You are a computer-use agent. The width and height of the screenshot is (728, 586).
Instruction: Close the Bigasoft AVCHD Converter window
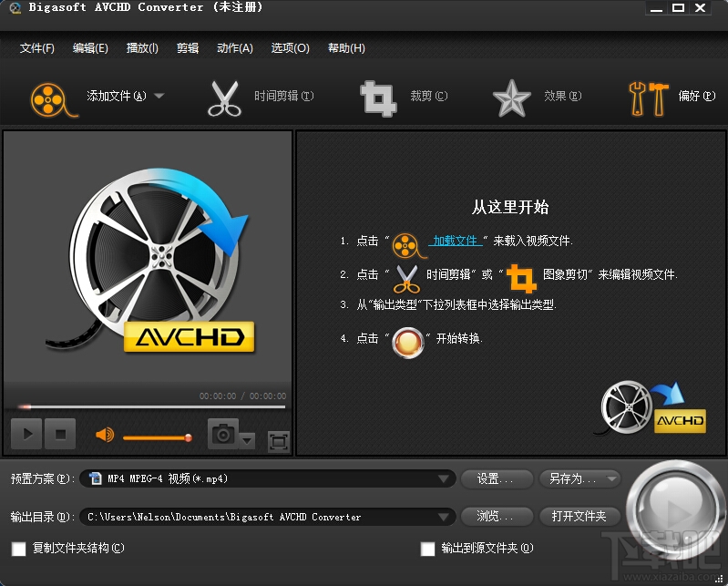point(700,8)
